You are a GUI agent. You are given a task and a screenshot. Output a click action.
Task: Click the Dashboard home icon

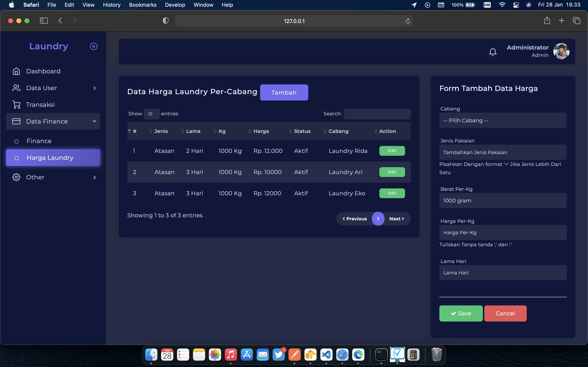coord(16,71)
